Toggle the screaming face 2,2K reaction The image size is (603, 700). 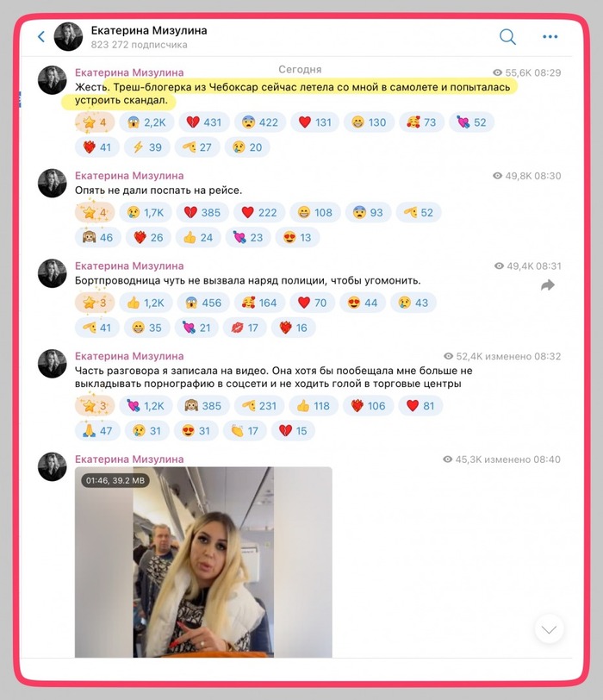[146, 122]
